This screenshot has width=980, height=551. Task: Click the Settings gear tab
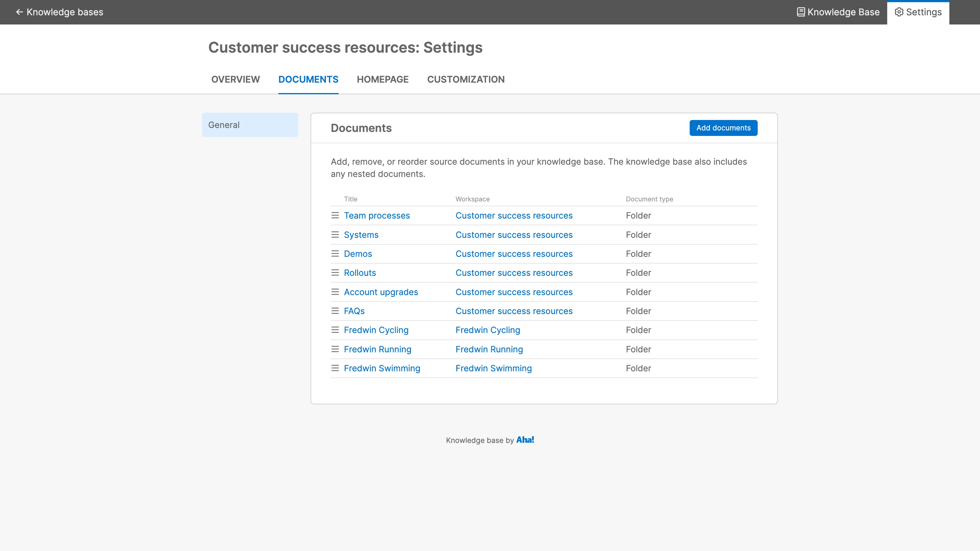[918, 12]
